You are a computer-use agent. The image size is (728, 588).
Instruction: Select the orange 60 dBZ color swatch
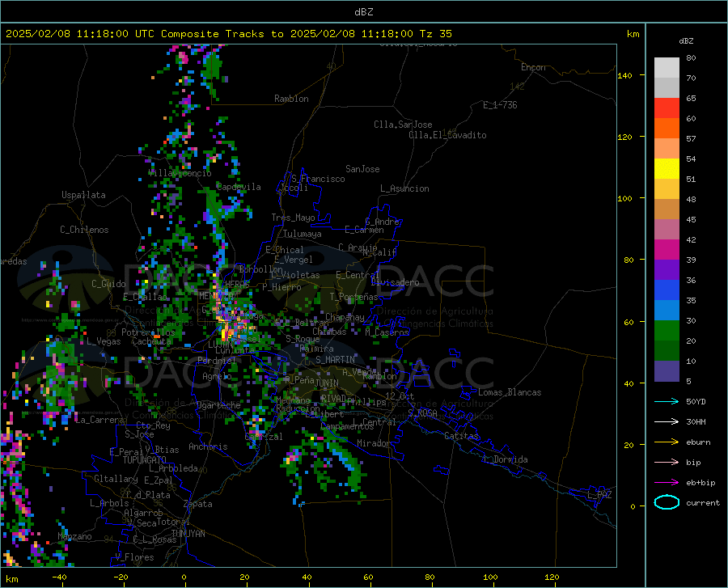[x=667, y=128]
